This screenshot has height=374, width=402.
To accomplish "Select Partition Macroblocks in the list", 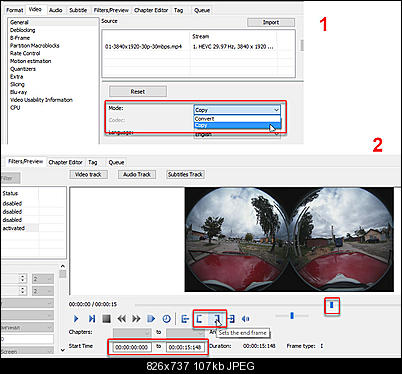I will click(x=35, y=45).
